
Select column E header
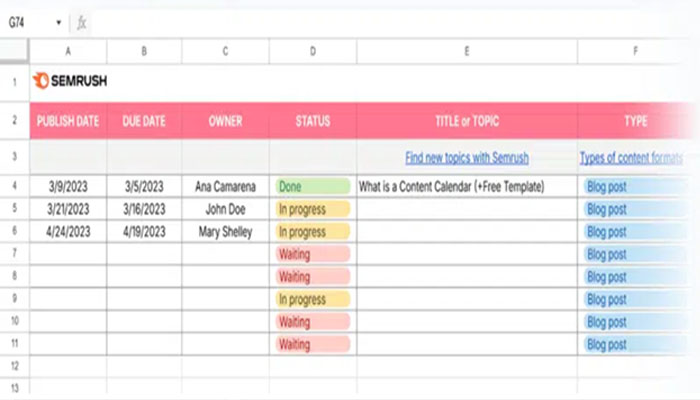tap(467, 50)
